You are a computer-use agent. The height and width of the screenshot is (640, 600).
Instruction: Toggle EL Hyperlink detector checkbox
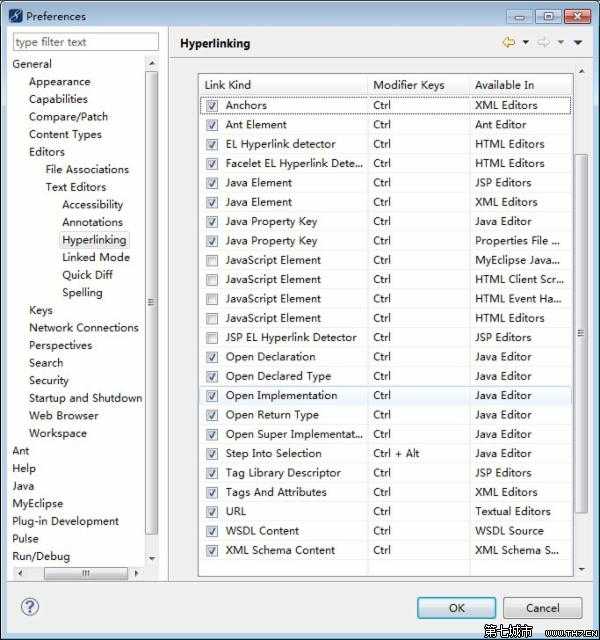pos(212,144)
